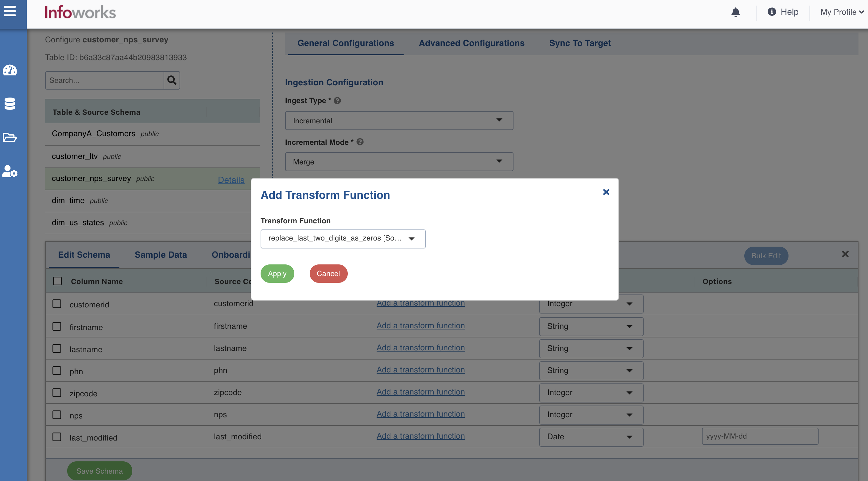
Task: Add a transform function for firstname
Action: pyautogui.click(x=420, y=326)
